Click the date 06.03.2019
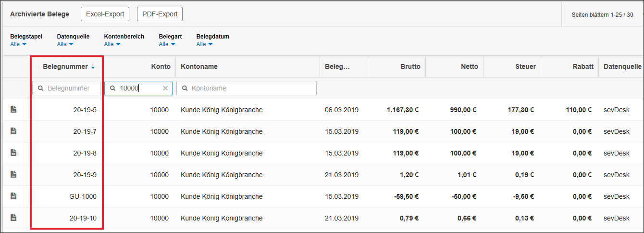 pyautogui.click(x=342, y=110)
